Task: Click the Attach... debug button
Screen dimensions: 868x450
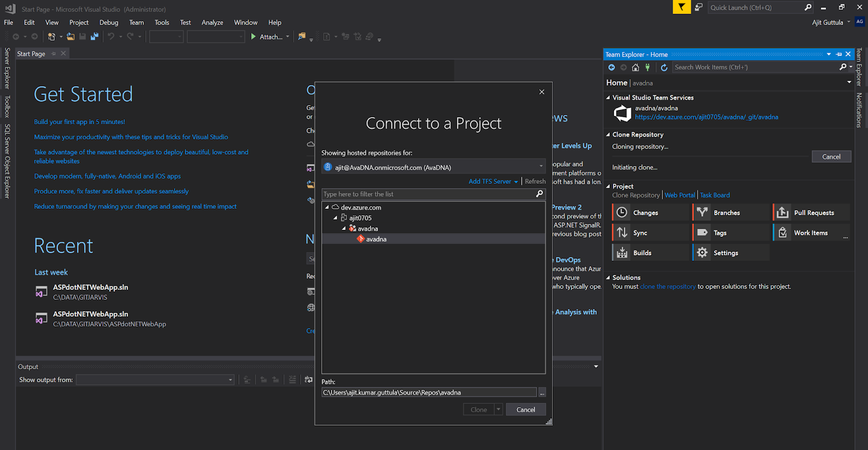Action: pos(266,37)
